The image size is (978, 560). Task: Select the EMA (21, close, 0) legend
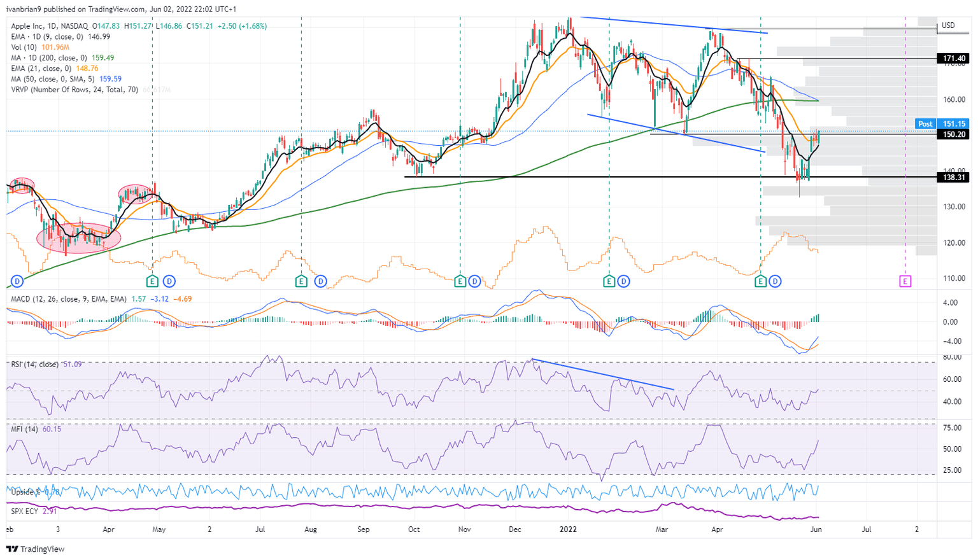coord(41,69)
